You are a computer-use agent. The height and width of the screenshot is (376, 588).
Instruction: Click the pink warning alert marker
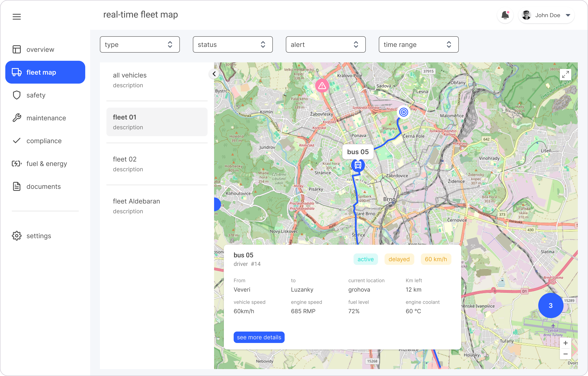click(x=322, y=86)
